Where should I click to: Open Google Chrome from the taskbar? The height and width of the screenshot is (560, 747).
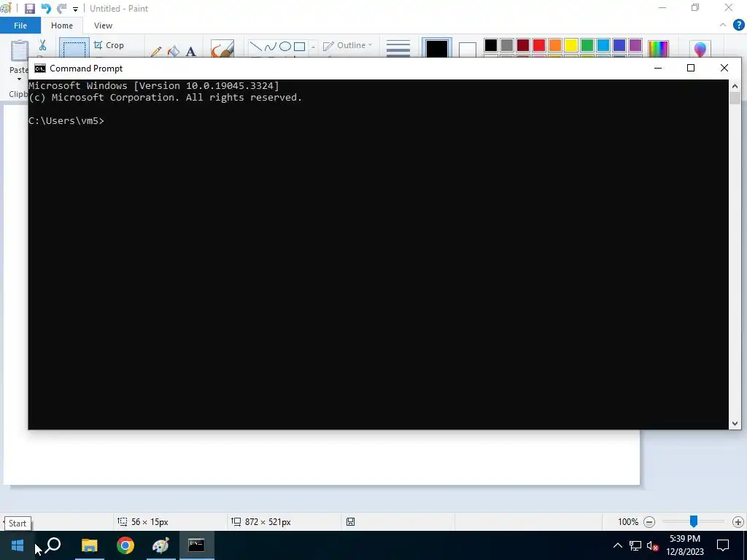(x=125, y=545)
